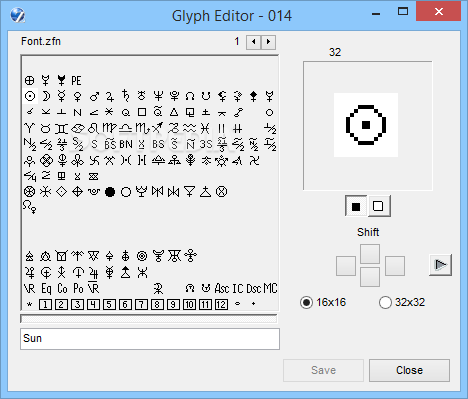Select the diamond with dot glyph
The image size is (468, 399).
(x=62, y=192)
